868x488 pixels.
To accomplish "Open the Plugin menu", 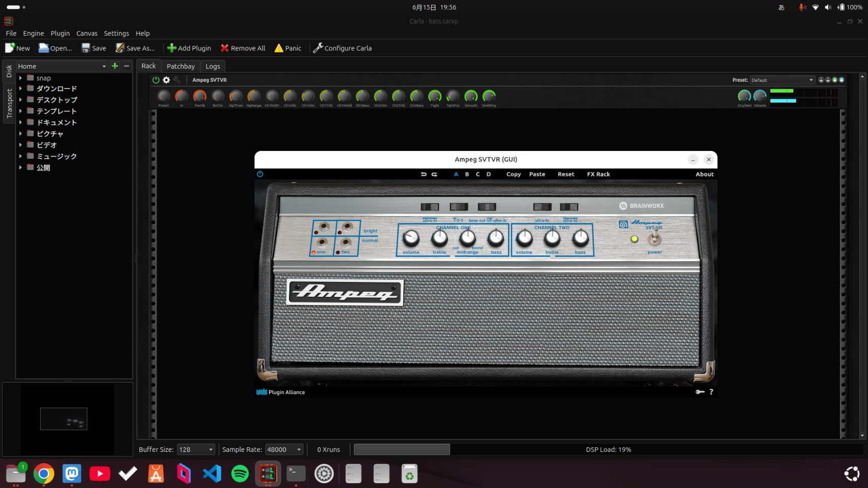I will tap(60, 34).
